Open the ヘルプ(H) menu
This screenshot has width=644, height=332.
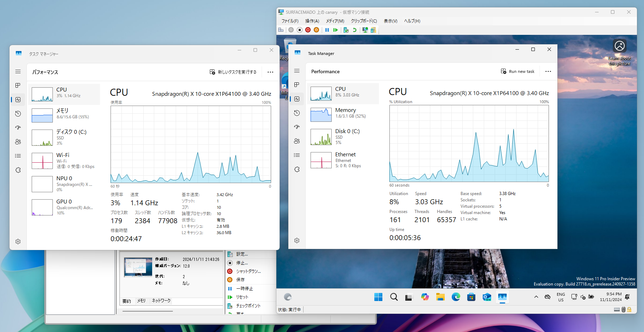(x=412, y=21)
